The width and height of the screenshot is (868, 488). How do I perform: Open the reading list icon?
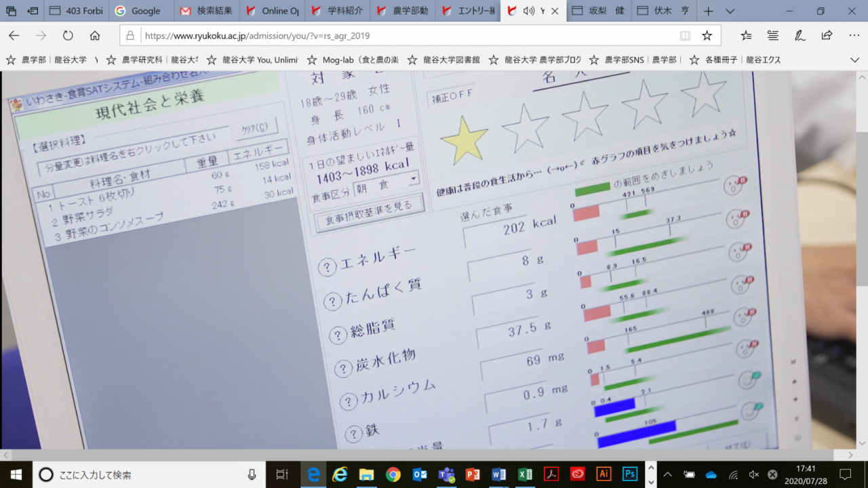coord(773,35)
